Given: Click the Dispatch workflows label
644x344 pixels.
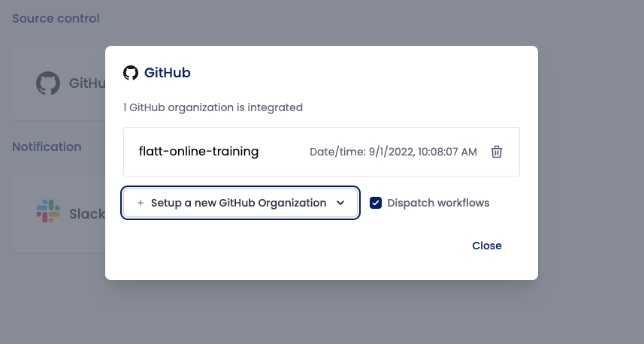Looking at the screenshot, I should [438, 203].
